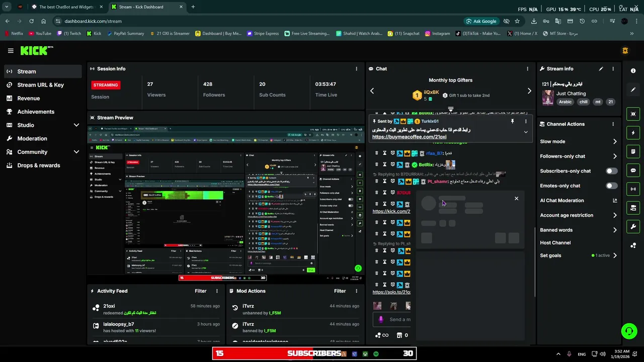Click the pencil widget in the right rail
644x362 pixels.
pyautogui.click(x=633, y=89)
